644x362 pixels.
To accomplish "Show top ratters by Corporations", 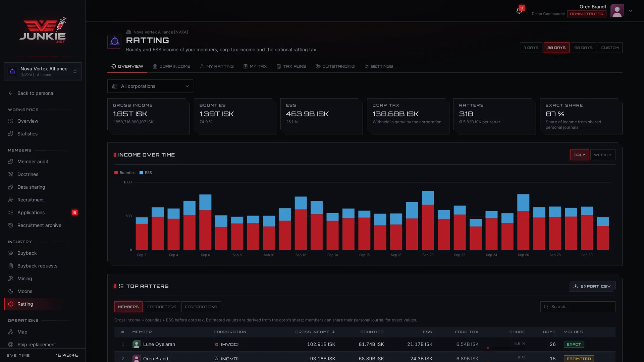I will [x=201, y=307].
